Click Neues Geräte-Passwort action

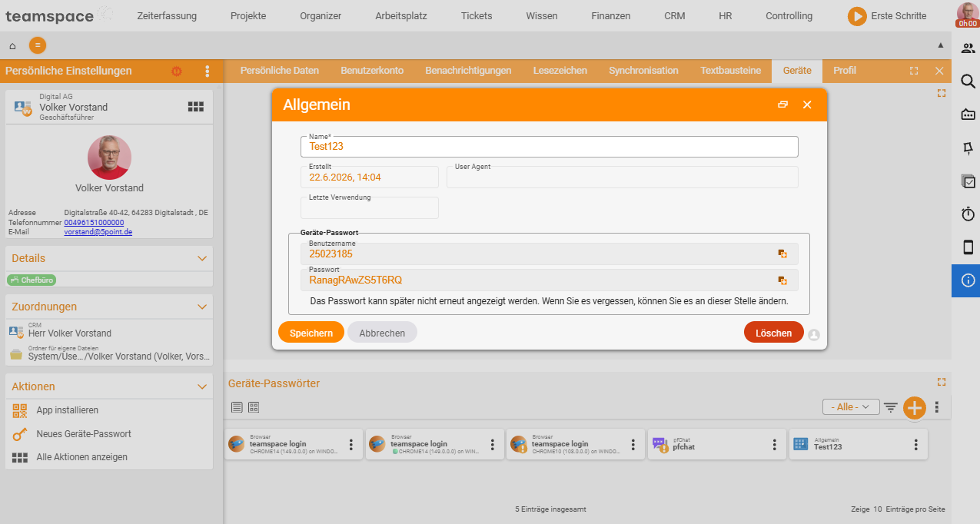pos(84,434)
